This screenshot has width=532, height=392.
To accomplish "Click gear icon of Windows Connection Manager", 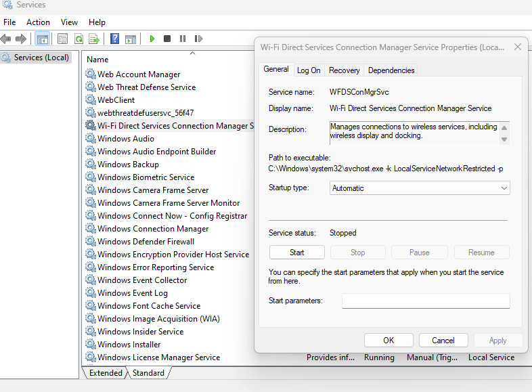I will 90,228.
